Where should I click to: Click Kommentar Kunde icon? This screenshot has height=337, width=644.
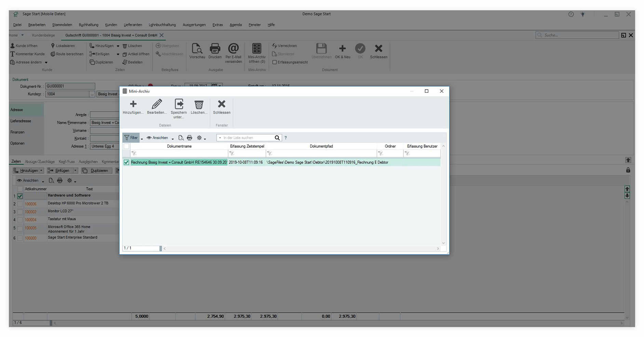click(13, 54)
